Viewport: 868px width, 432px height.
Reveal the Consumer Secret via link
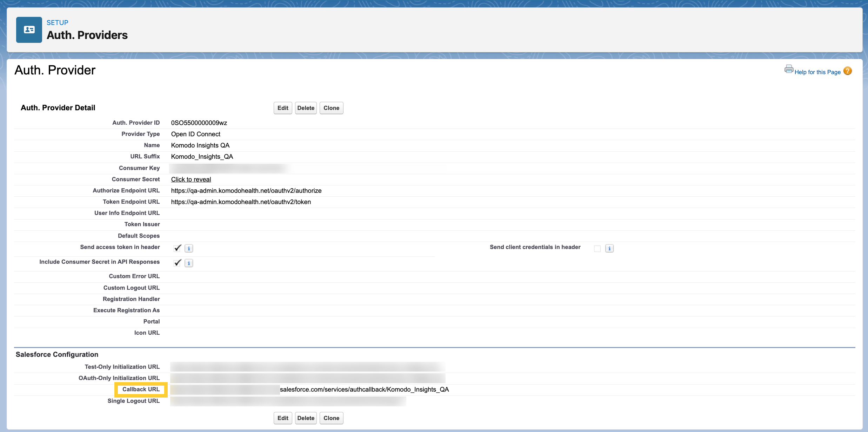[191, 179]
